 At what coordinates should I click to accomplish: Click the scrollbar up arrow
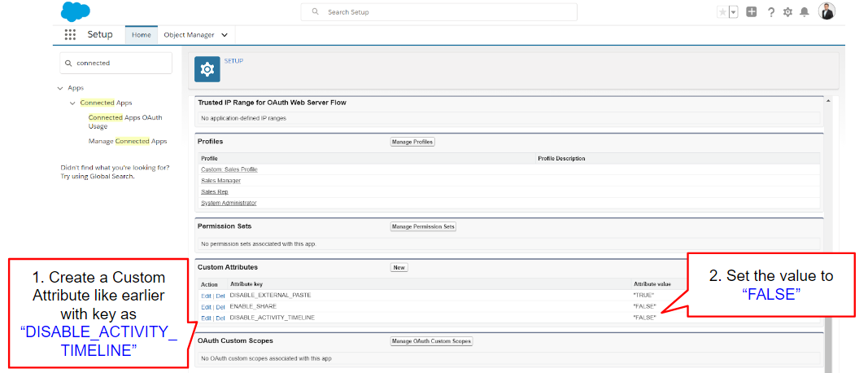[828, 101]
